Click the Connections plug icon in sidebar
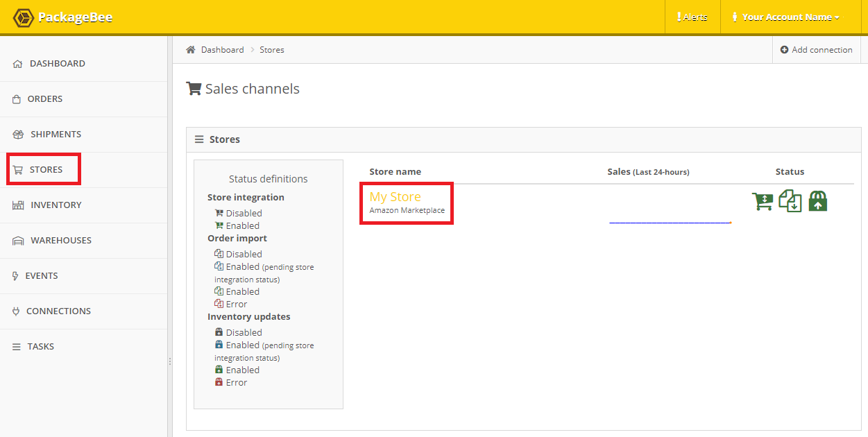 [16, 311]
